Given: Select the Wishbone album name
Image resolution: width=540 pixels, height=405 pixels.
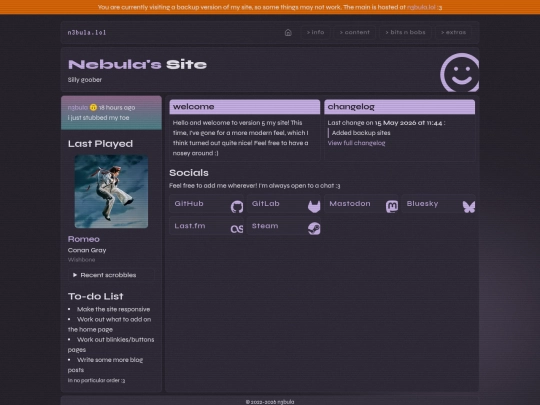Looking at the screenshot, I should coord(81,260).
